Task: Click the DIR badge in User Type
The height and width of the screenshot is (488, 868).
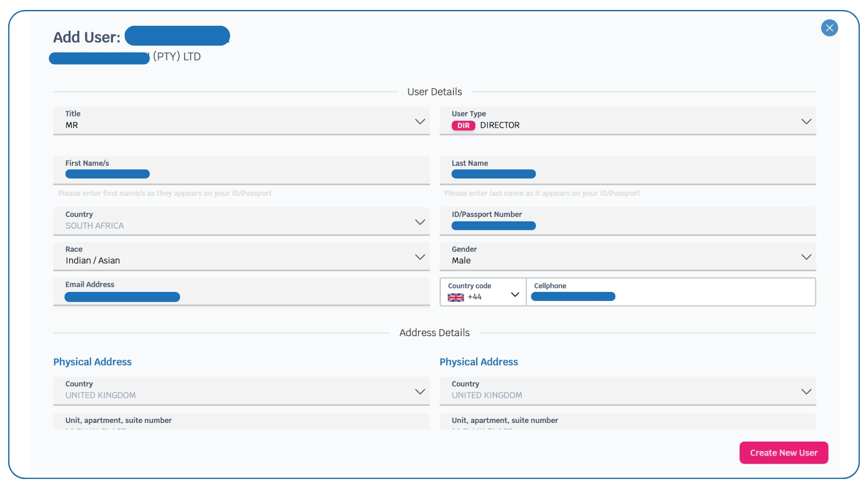Action: coord(463,126)
